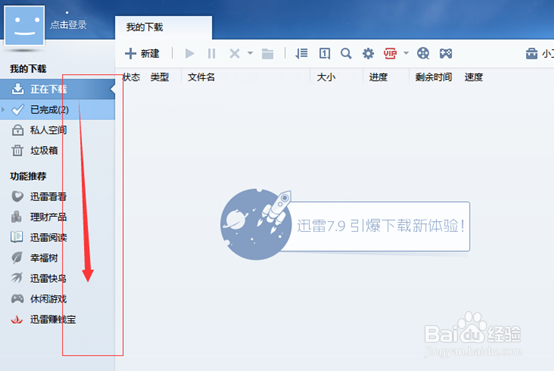Viewport: 554px width, 371px height.
Task: Sort by the 剩余时间 column header
Action: pos(433,77)
